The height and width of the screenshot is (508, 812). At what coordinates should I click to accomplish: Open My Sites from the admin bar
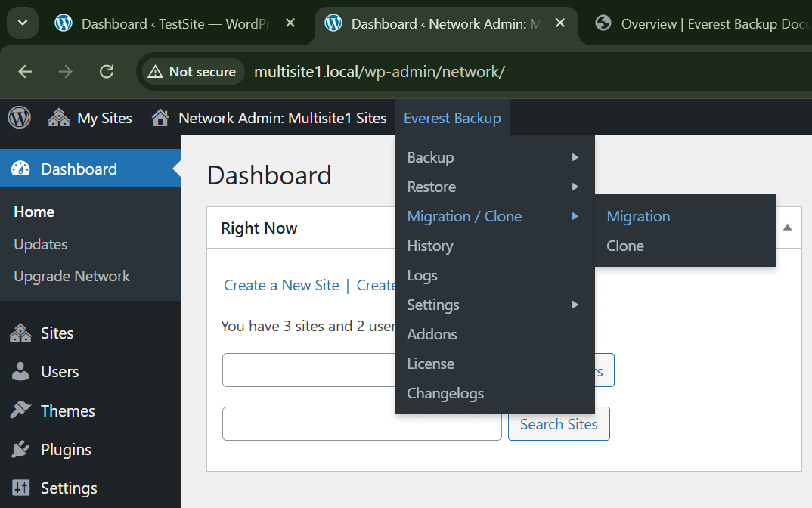pyautogui.click(x=90, y=118)
